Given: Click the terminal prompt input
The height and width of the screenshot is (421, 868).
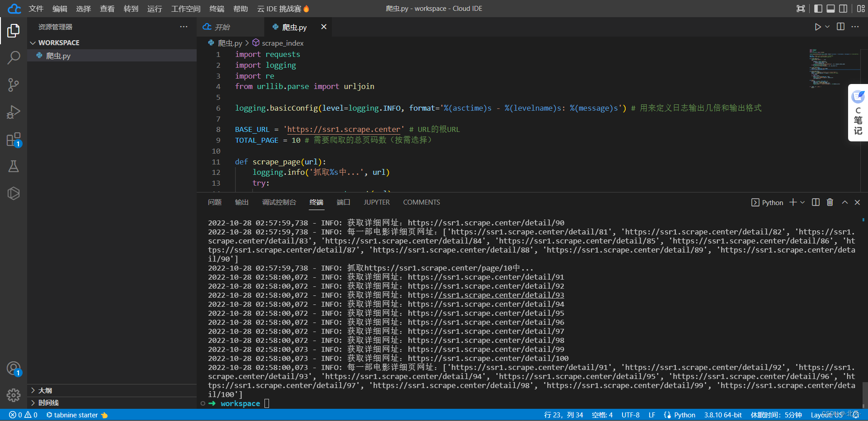Looking at the screenshot, I should (267, 403).
